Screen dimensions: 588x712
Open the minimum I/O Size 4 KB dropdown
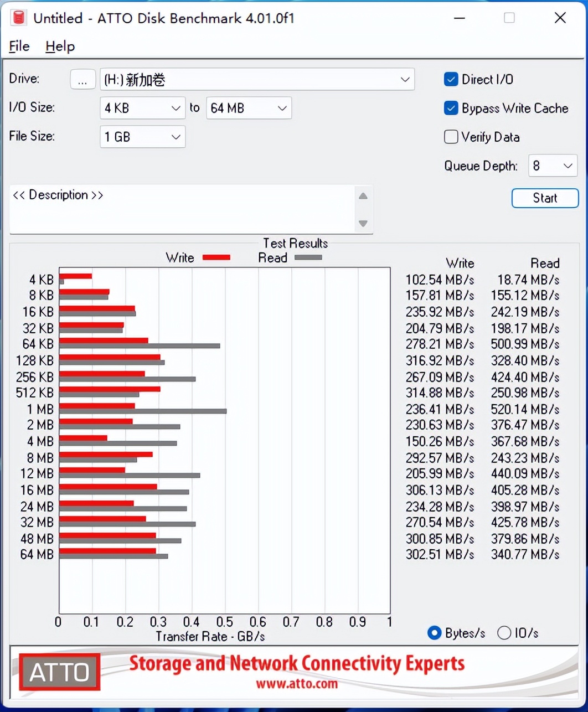click(142, 108)
